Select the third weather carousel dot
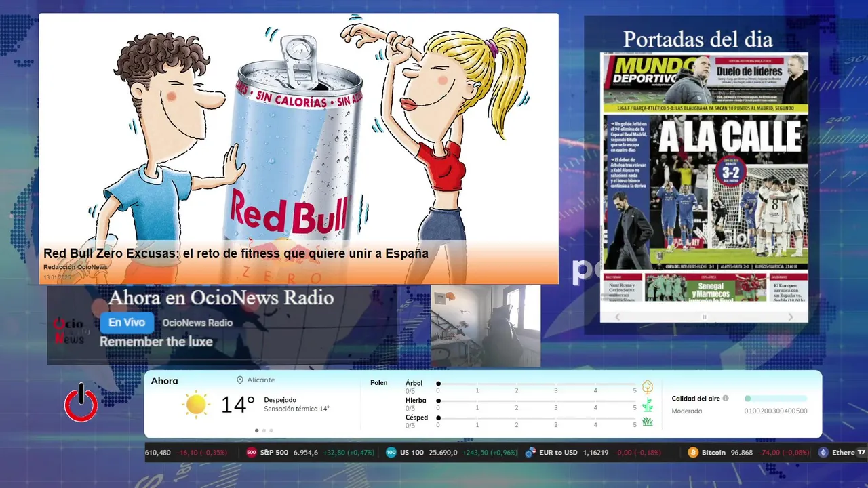The width and height of the screenshot is (868, 488). pyautogui.click(x=271, y=430)
